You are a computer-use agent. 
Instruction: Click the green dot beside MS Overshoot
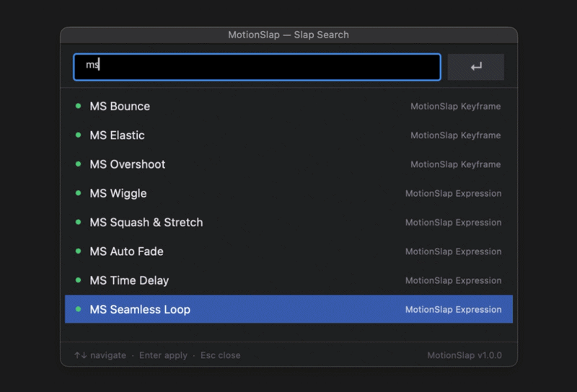click(78, 164)
